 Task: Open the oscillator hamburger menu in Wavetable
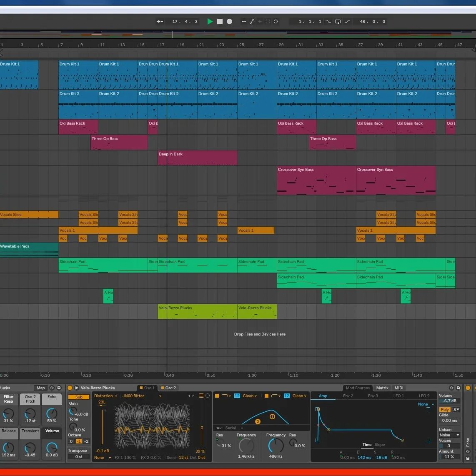pyautogui.click(x=201, y=396)
